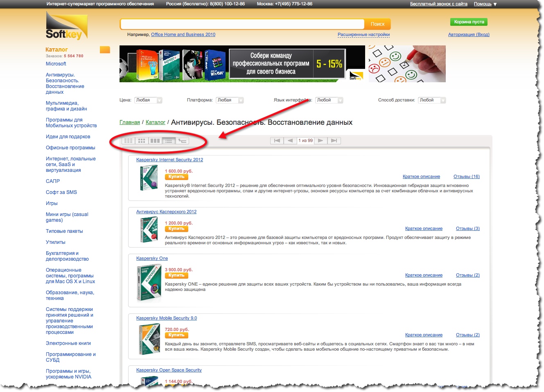
Task: Click example link Office Home and Business 2010
Action: (183, 34)
